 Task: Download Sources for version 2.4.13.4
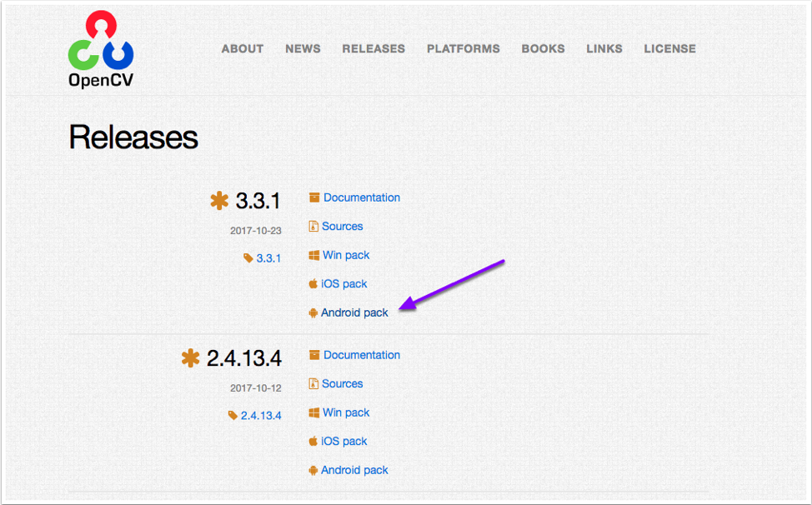pos(343,383)
